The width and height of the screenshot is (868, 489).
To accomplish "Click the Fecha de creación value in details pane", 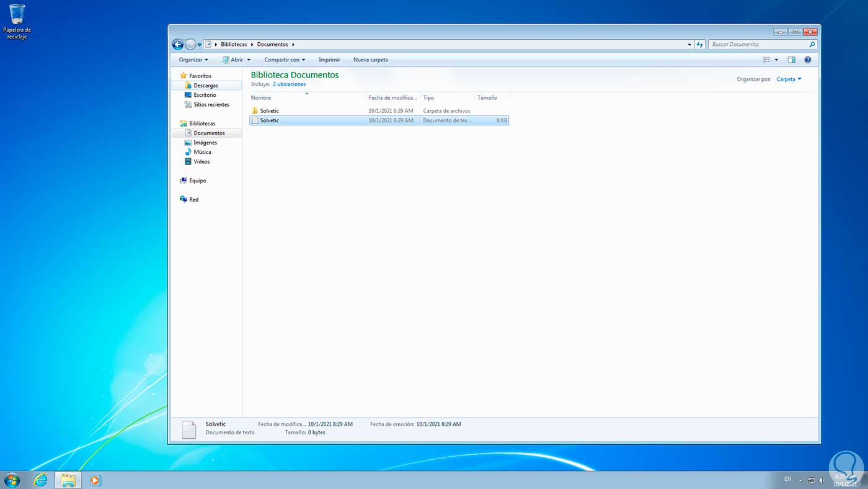I will [x=439, y=424].
